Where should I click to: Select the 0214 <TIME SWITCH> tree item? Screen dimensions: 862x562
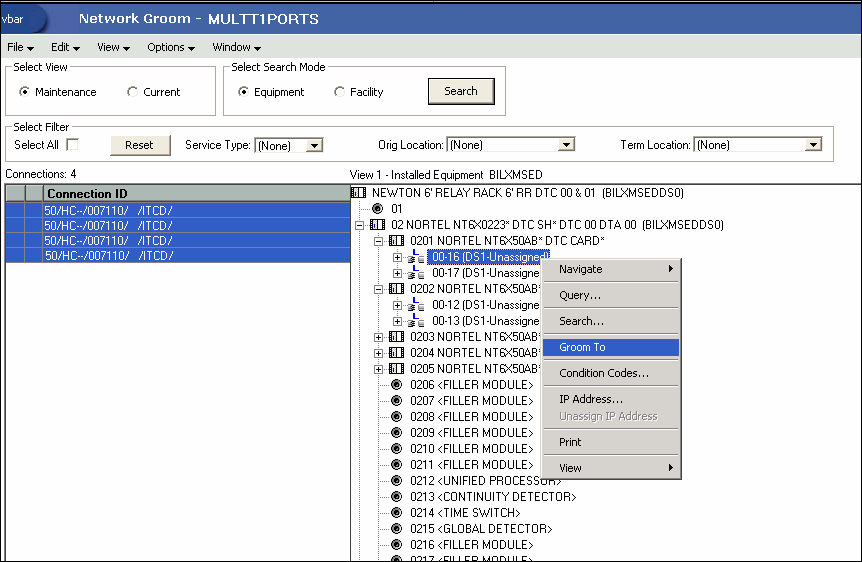(465, 513)
